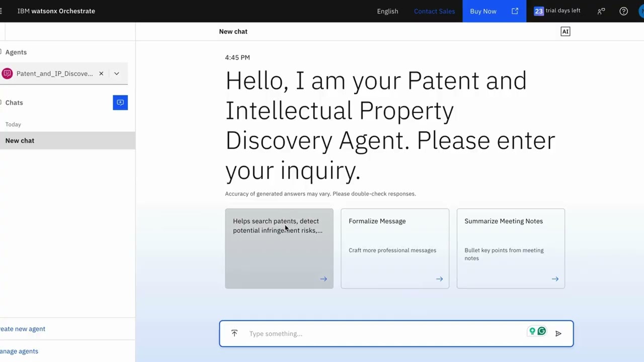The height and width of the screenshot is (362, 644).
Task: Click the external link icon beside Buy Now
Action: click(x=515, y=11)
